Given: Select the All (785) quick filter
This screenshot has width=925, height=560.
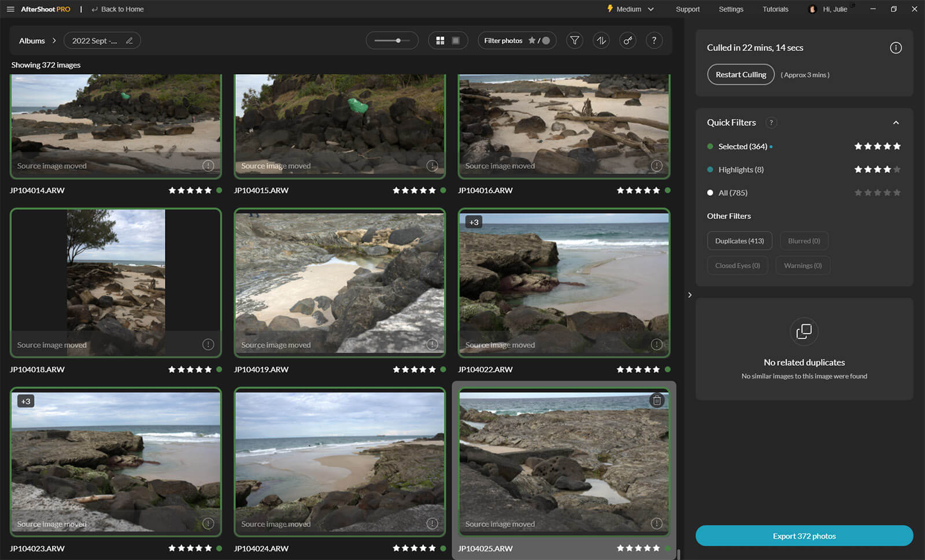Looking at the screenshot, I should 732,193.
